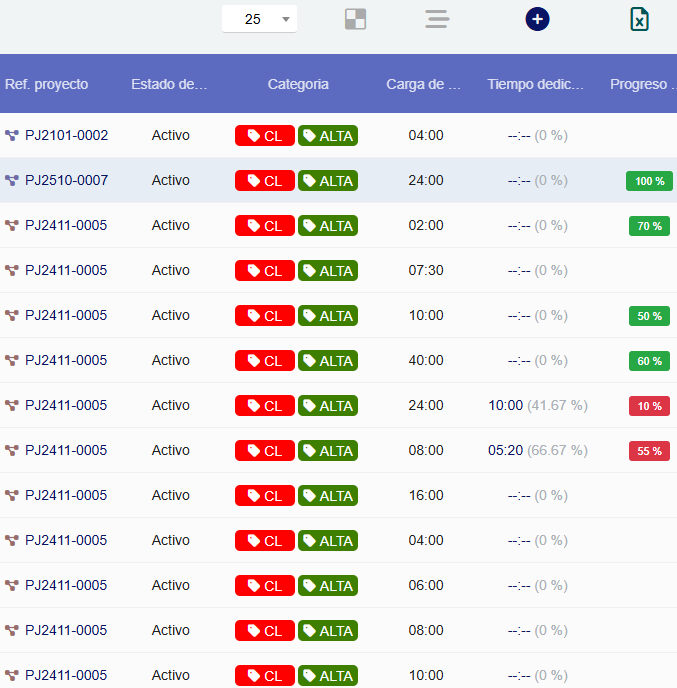Click the green ALTA tag in the PJ2510-0007 row
Screen dimensions: 677x688
[328, 181]
